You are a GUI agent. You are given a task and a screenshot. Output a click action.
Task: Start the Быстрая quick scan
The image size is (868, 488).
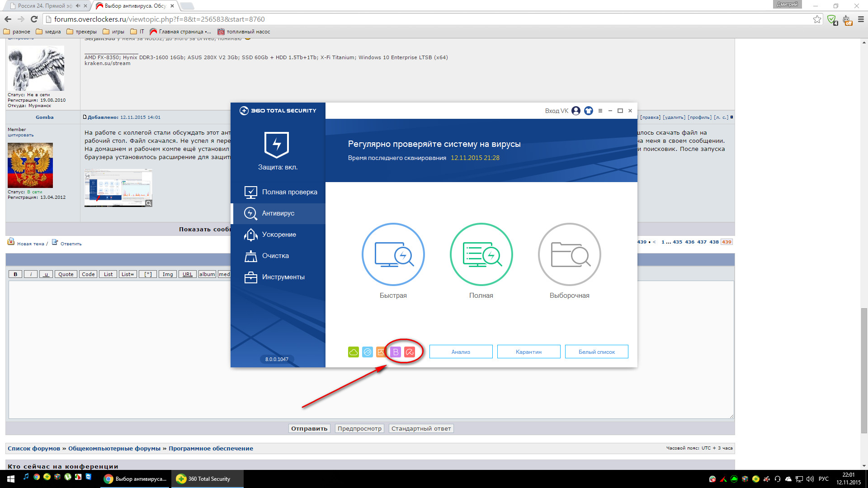(x=393, y=254)
